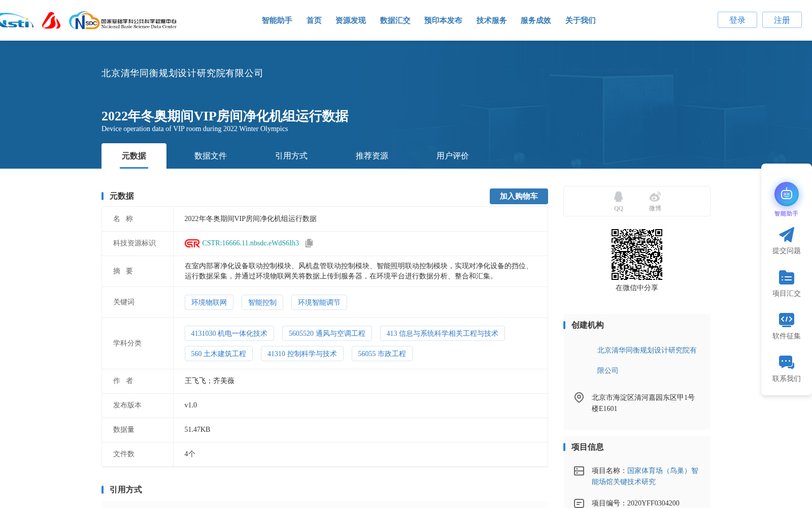The height and width of the screenshot is (508, 812).
Task: Open the NSDC National Basic Science Data Center logo
Action: pyautogui.click(x=123, y=21)
